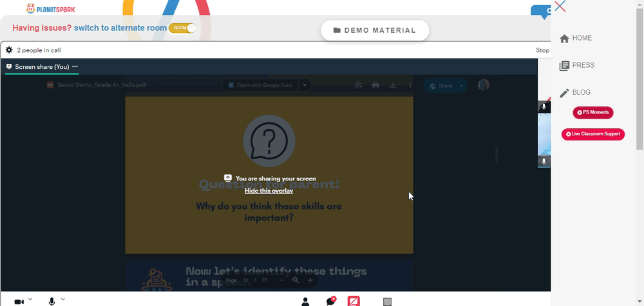Viewport: 644px width, 306px height.
Task: Open call settings gear icon
Action: (x=9, y=50)
